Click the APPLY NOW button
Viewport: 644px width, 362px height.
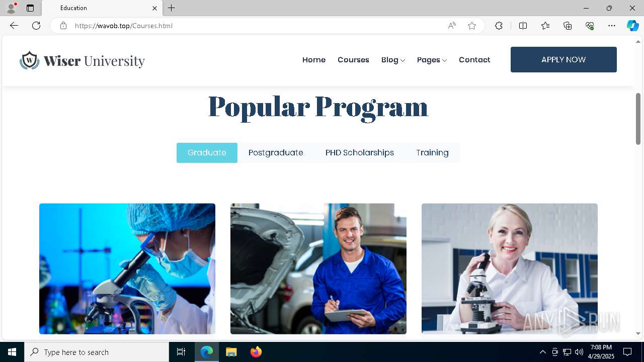pyautogui.click(x=563, y=59)
